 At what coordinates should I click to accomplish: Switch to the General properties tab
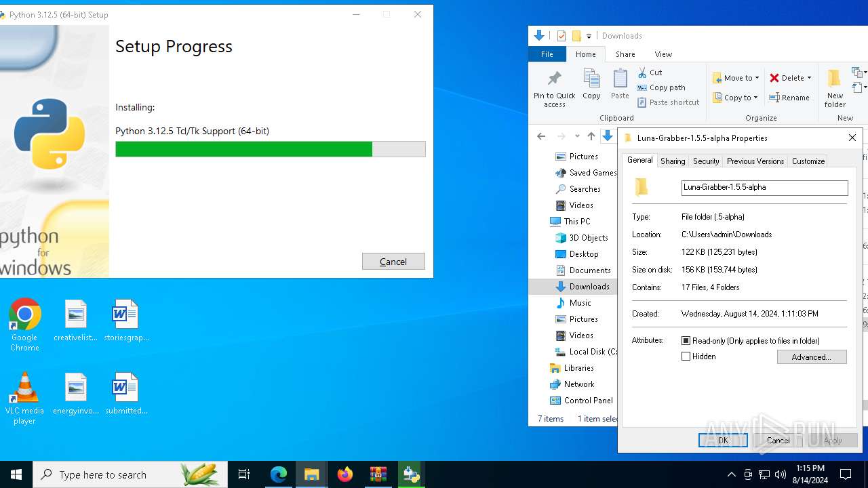639,160
